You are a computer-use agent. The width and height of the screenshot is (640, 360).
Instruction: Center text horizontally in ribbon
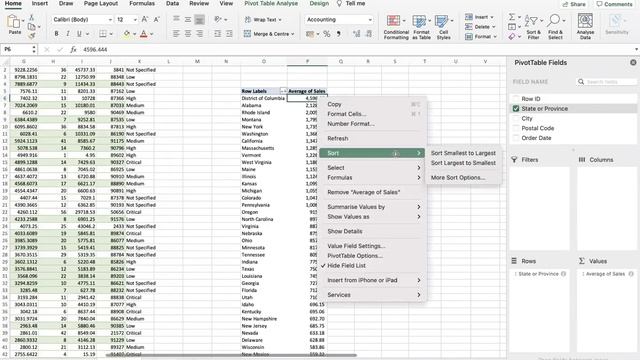[x=188, y=34]
